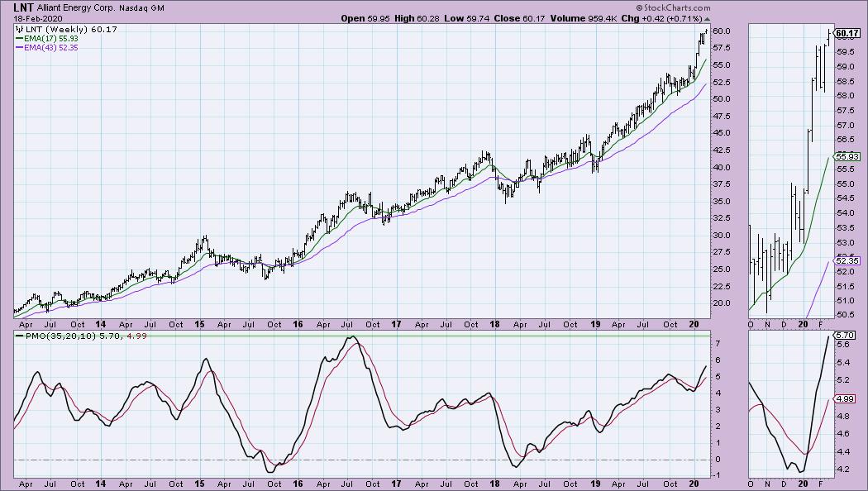Click the 55.93 EMA tag in zoom panel
The width and height of the screenshot is (868, 491).
(x=847, y=157)
